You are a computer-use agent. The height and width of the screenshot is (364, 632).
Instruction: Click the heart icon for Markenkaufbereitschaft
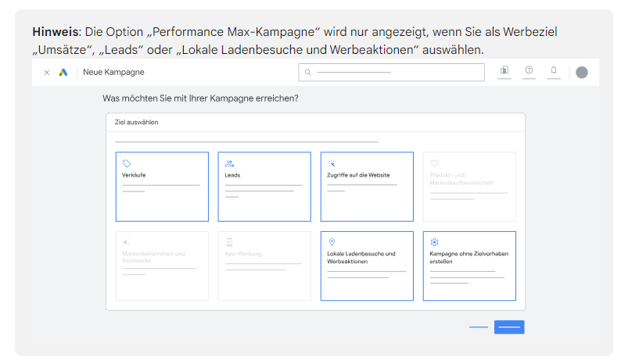click(x=434, y=163)
